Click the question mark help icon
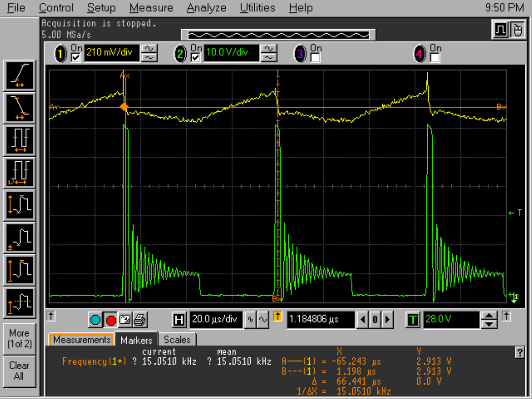 520,352
